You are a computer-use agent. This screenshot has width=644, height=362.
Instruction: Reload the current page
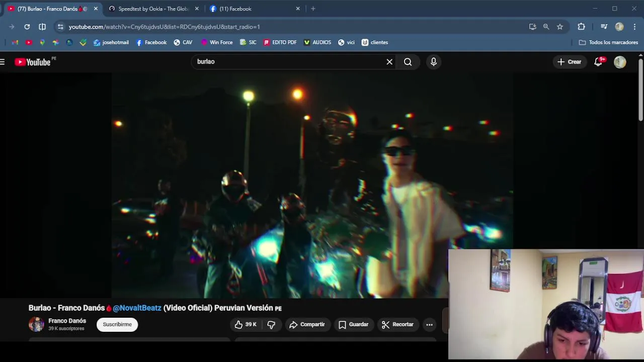pyautogui.click(x=27, y=27)
